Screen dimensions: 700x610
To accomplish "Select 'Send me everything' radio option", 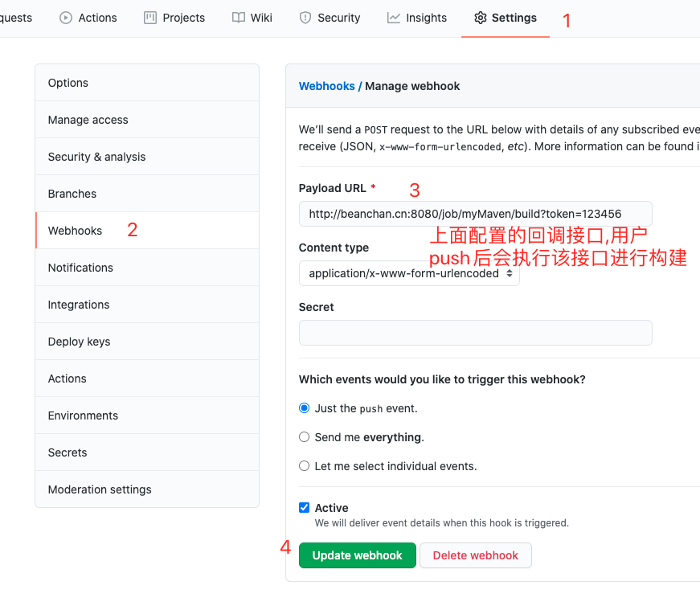I will point(304,436).
